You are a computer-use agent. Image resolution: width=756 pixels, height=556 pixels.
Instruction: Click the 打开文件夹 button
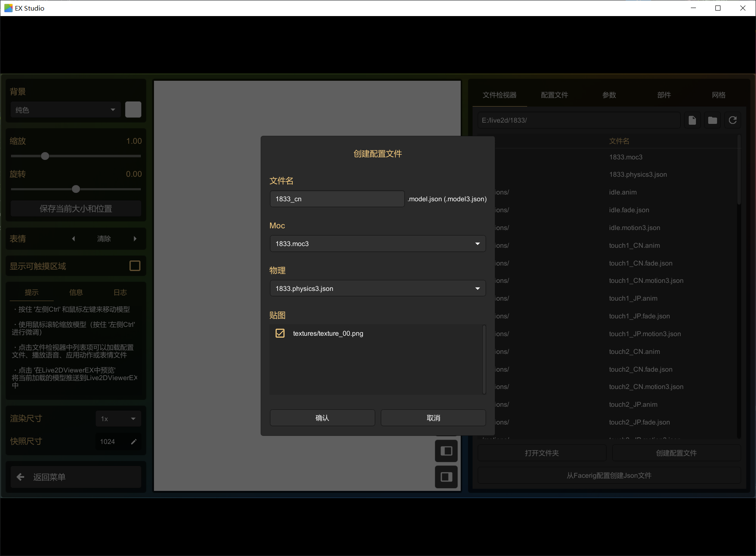coord(542,453)
